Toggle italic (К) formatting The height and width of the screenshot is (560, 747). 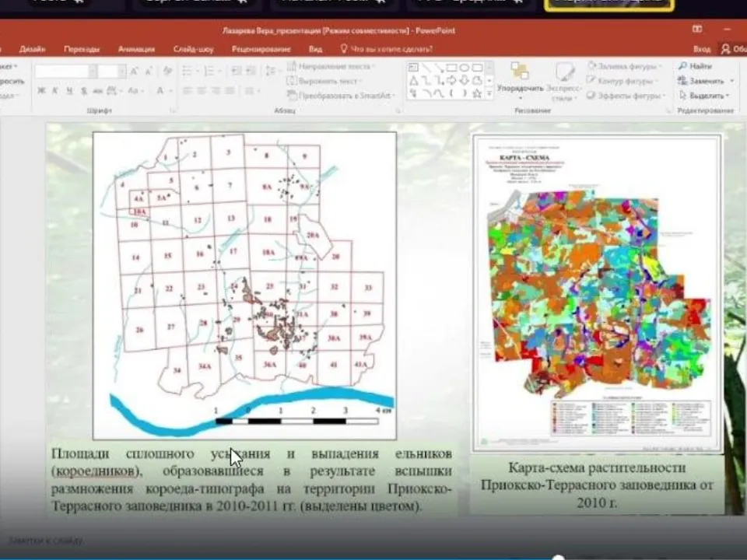click(56, 91)
